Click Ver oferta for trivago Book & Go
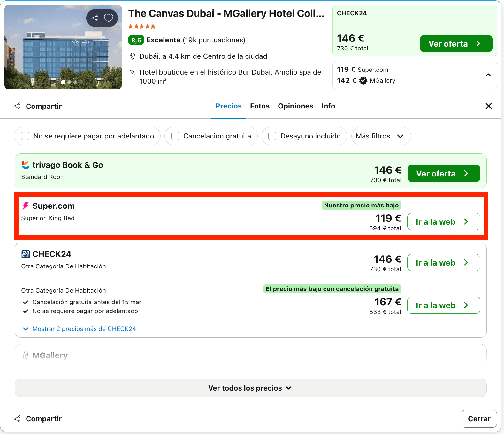Screen dimensions: 504x434 pos(444,173)
